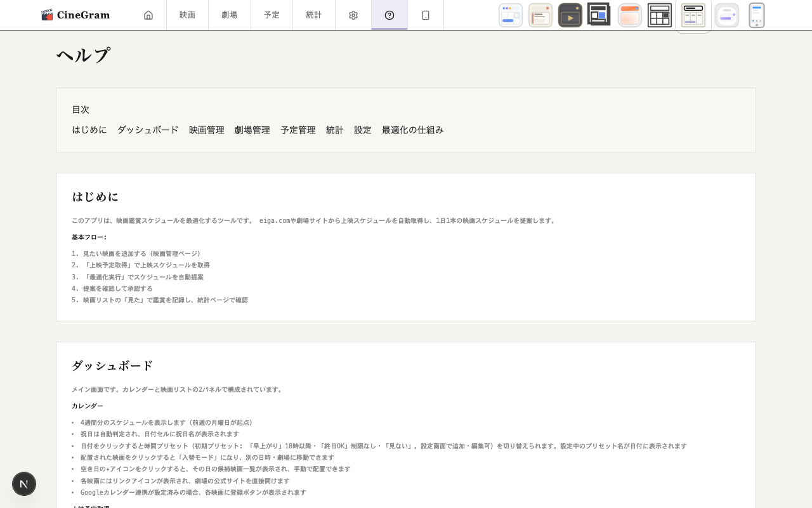This screenshot has height=508, width=812.
Task: Click the はじめに link in the 目次
Action: coord(89,130)
